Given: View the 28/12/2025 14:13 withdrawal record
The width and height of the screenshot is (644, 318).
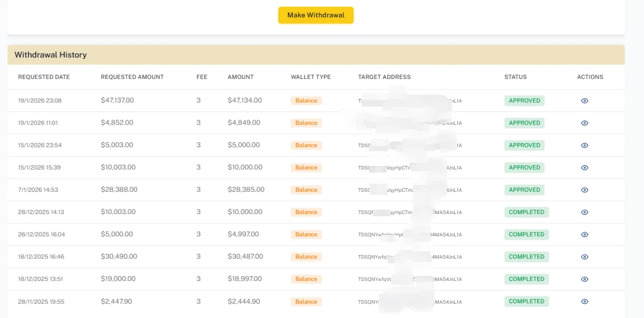Looking at the screenshot, I should pos(585,212).
